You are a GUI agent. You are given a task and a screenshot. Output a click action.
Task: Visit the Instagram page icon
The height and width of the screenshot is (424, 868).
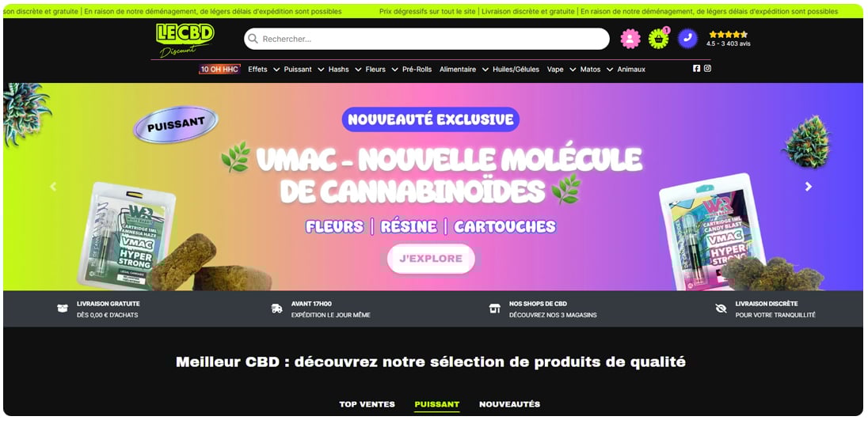[707, 69]
